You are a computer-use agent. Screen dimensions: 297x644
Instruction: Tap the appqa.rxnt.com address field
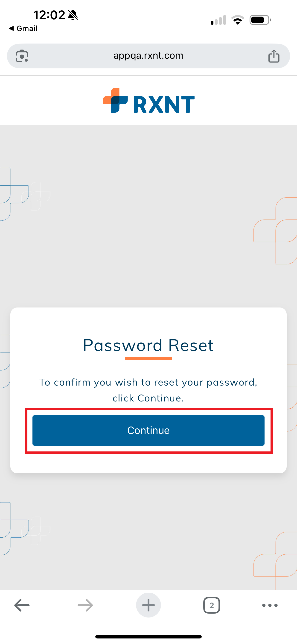click(x=148, y=56)
